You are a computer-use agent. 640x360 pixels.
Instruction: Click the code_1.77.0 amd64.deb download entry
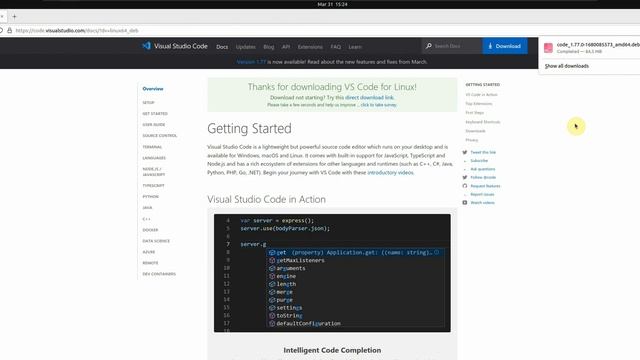point(592,48)
